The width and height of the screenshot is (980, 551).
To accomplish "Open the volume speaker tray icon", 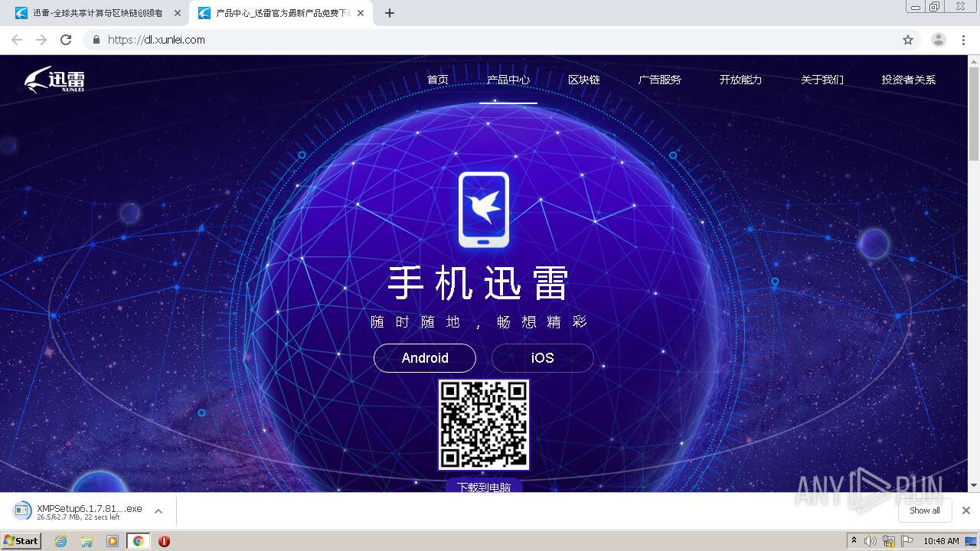I will click(x=871, y=541).
